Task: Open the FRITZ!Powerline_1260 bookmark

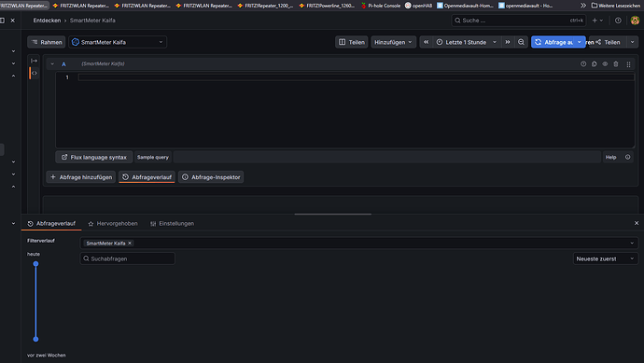Action: [327, 6]
